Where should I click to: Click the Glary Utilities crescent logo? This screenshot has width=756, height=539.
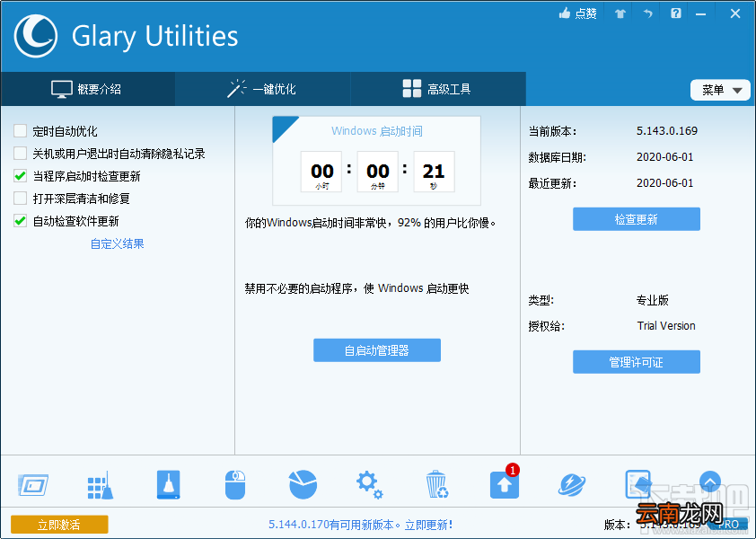click(36, 36)
